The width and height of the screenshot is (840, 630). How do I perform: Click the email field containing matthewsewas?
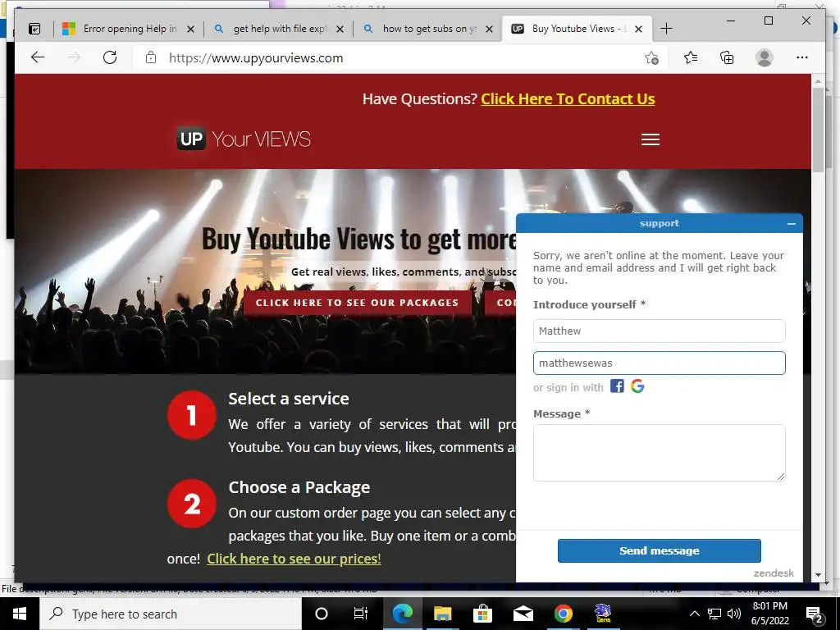tap(659, 363)
